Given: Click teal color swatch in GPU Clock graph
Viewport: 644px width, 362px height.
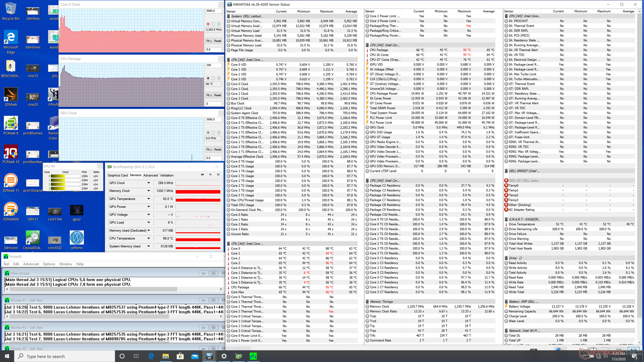Looking at the screenshot, I should (x=208, y=133).
